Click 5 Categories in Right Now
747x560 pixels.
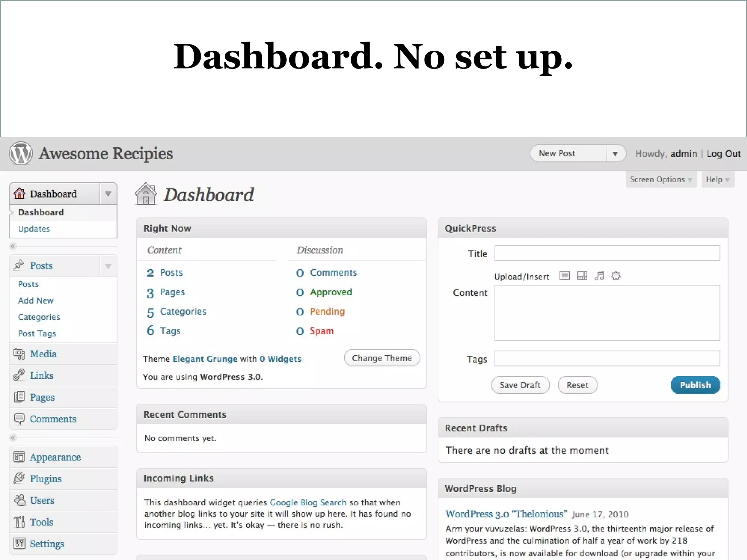click(x=176, y=312)
